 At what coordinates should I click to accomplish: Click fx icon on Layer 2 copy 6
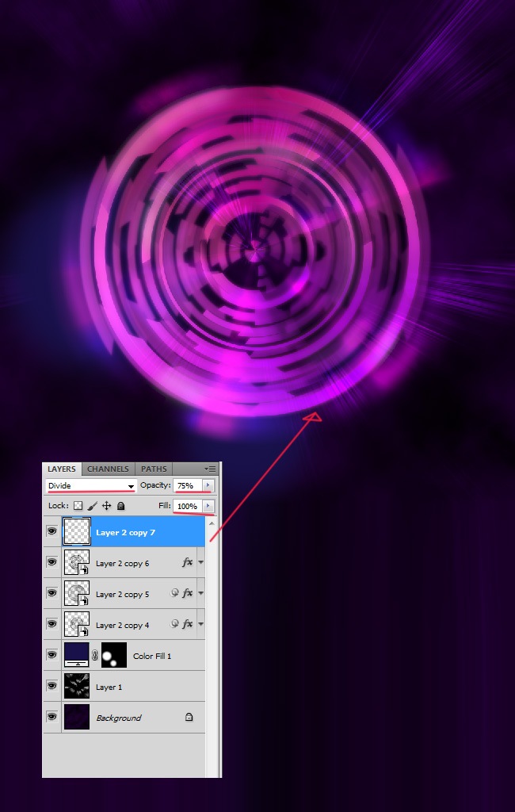pyautogui.click(x=187, y=562)
